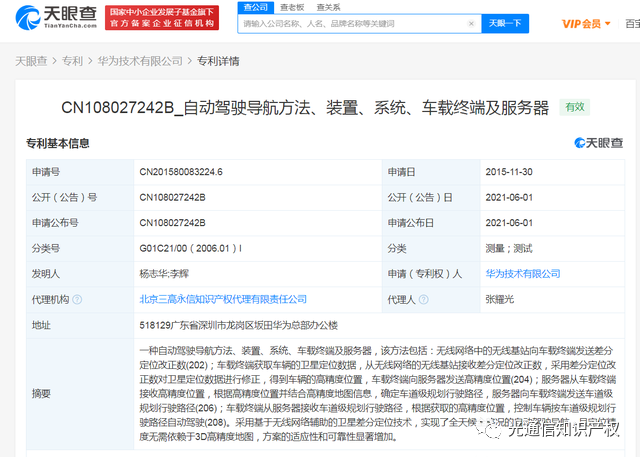This screenshot has width=640, height=457.
Task: Click the 摘要 row label
Action: click(41, 394)
